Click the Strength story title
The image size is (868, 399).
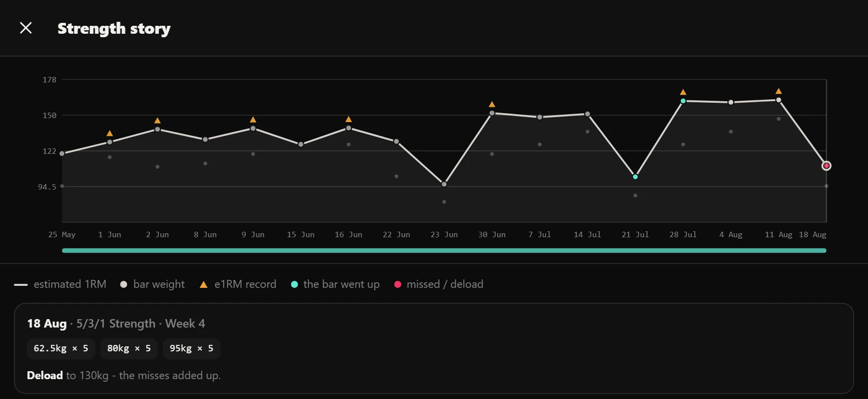point(114,28)
